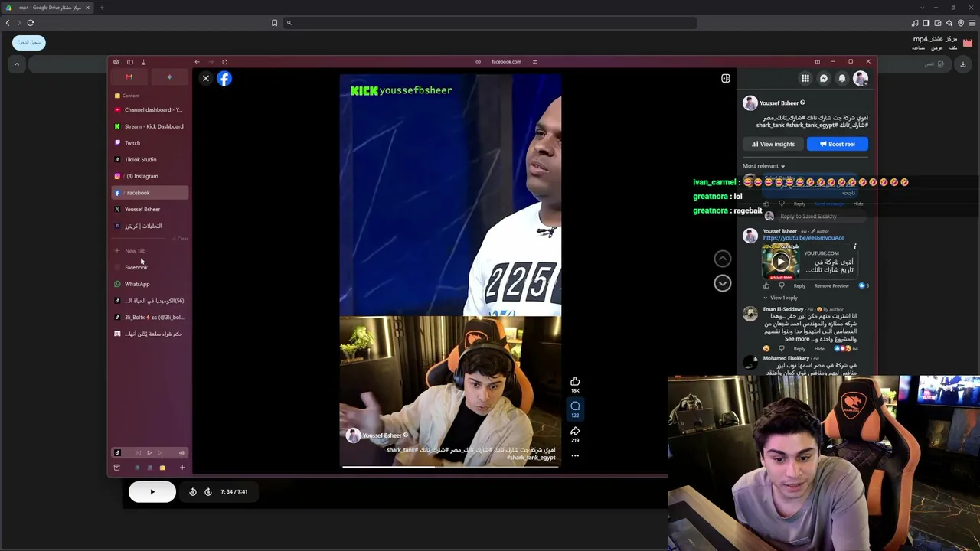Clear tabs using the Clear button
This screenshot has height=551, width=980.
pyautogui.click(x=181, y=239)
